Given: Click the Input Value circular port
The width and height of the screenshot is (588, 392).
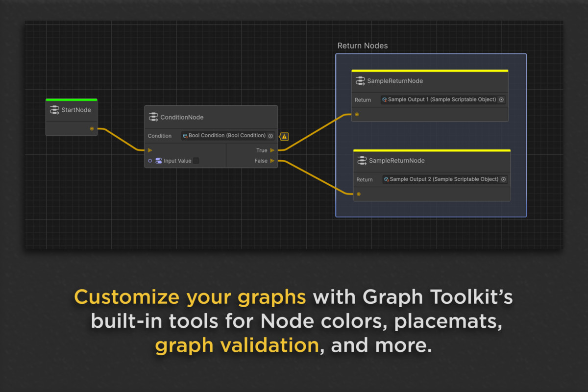Looking at the screenshot, I should 150,161.
